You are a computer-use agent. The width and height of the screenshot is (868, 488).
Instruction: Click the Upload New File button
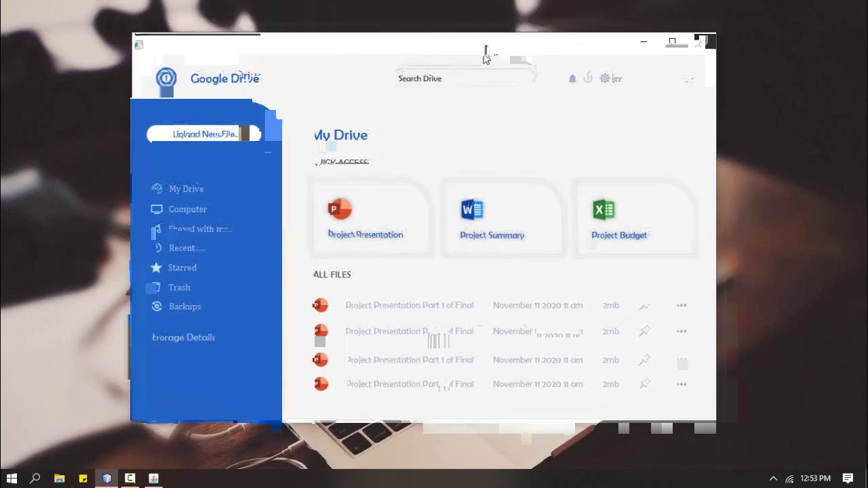(203, 134)
